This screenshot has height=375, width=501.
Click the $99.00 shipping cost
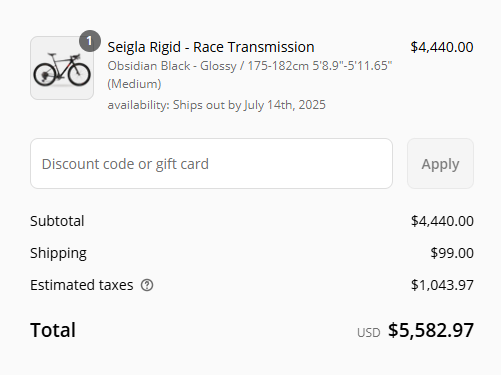[452, 253]
